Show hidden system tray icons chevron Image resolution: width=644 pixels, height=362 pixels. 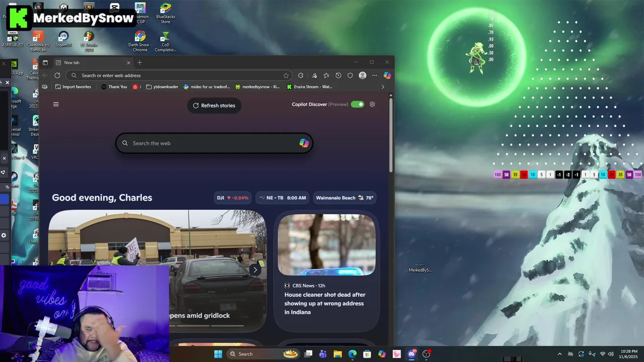coord(559,354)
